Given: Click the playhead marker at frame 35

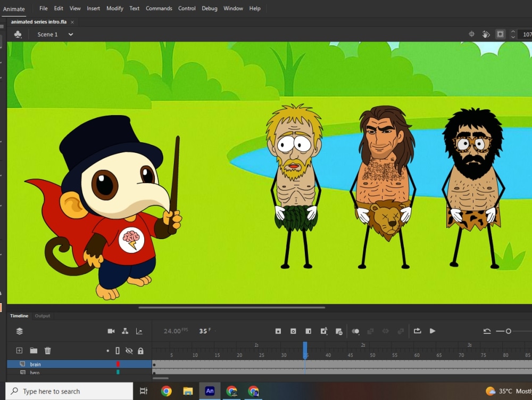Looking at the screenshot, I should 305,350.
